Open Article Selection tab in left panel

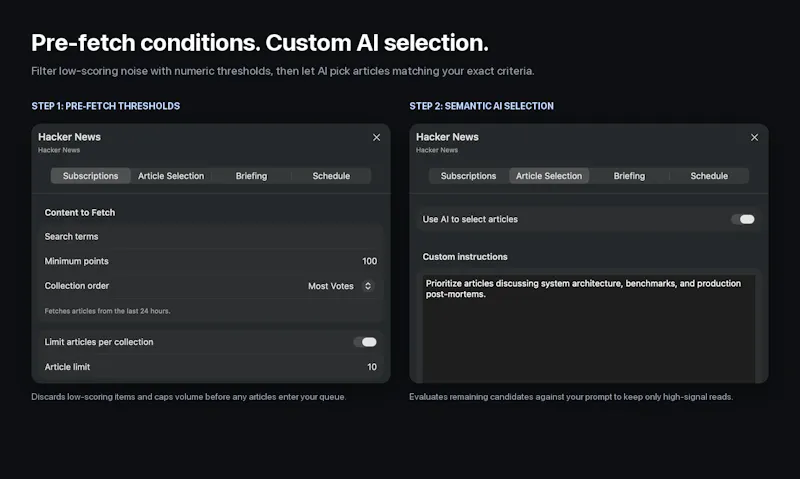point(171,175)
